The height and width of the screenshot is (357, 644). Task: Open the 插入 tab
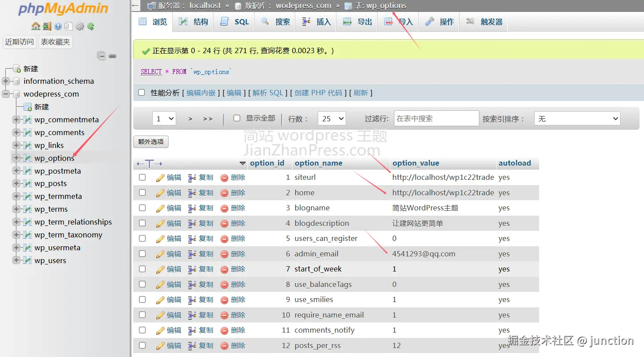316,22
